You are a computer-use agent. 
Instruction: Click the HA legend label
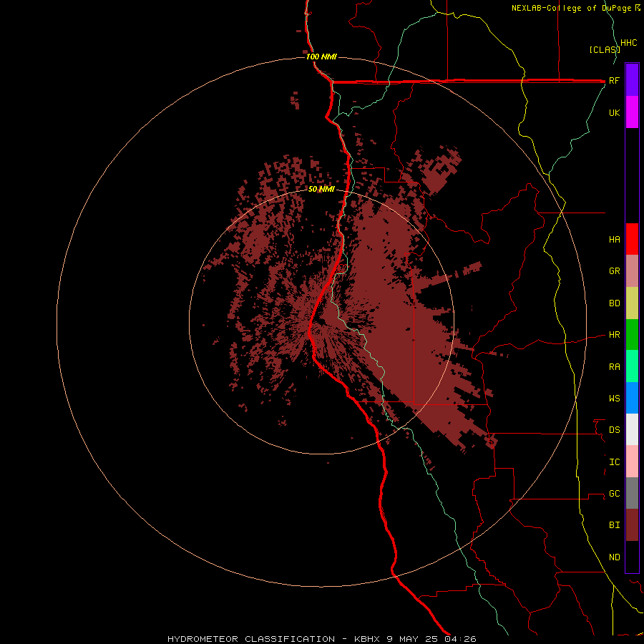point(615,240)
